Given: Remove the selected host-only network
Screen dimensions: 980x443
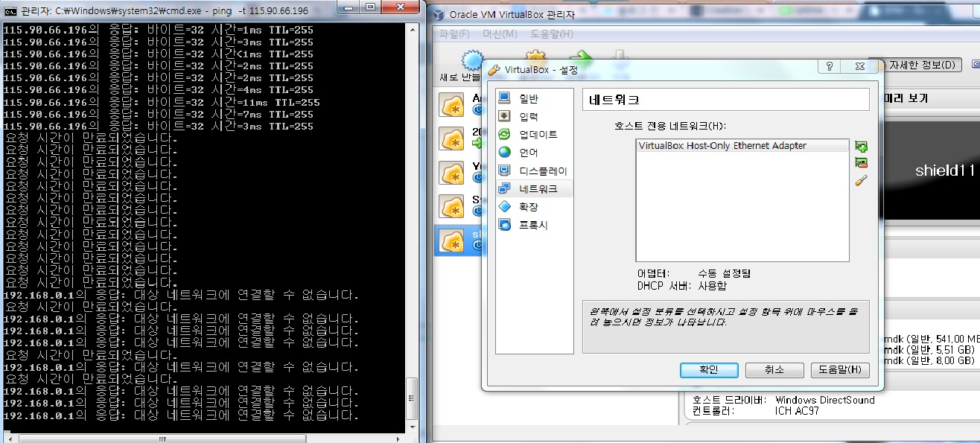Looking at the screenshot, I should 862,163.
